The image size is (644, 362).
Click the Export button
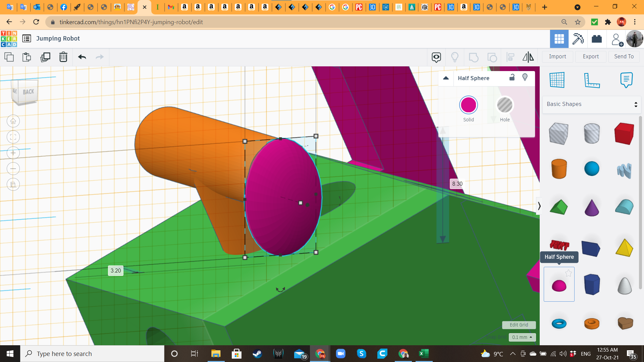click(x=591, y=57)
